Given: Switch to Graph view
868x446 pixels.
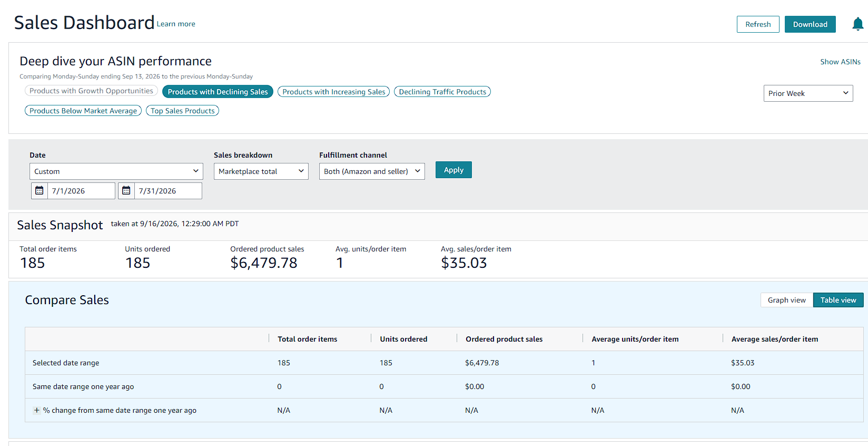Looking at the screenshot, I should click(x=787, y=300).
